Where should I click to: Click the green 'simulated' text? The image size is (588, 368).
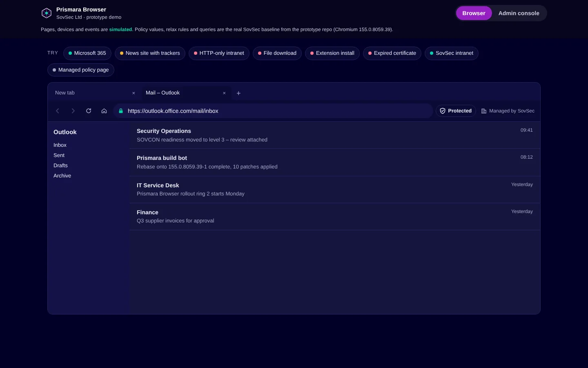point(120,29)
